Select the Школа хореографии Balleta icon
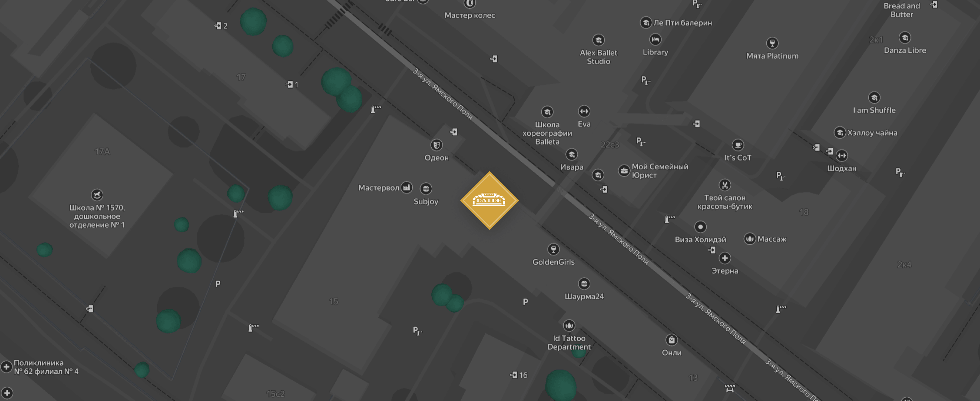 547,112
